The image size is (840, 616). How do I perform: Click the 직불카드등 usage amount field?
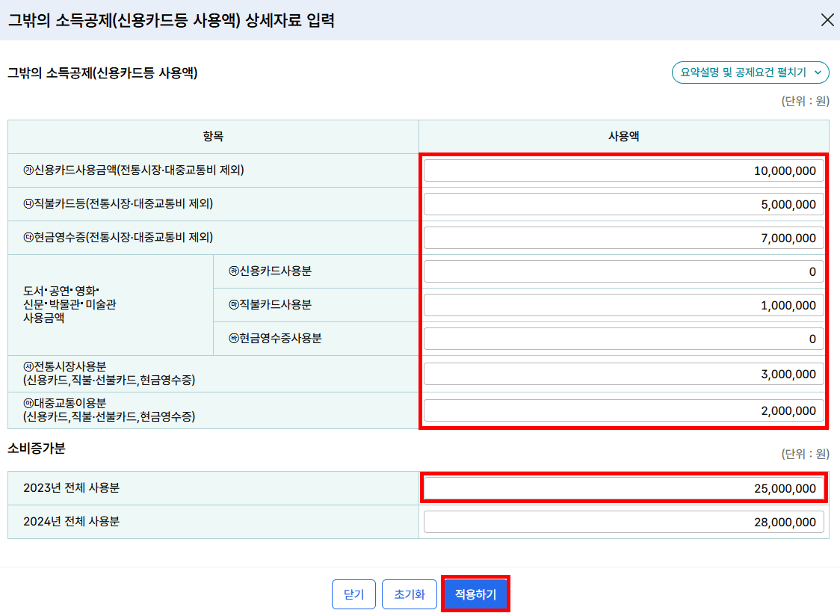tap(624, 203)
